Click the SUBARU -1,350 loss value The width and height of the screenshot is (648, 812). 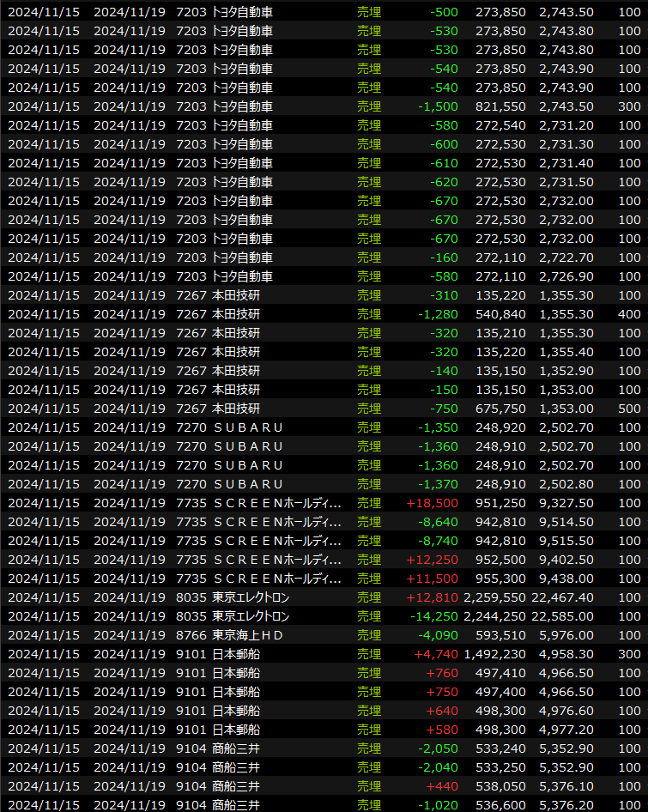(438, 427)
